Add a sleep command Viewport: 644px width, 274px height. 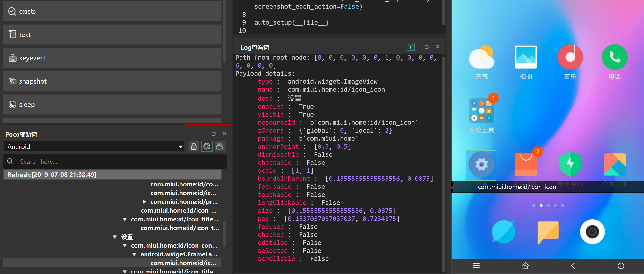click(x=112, y=104)
